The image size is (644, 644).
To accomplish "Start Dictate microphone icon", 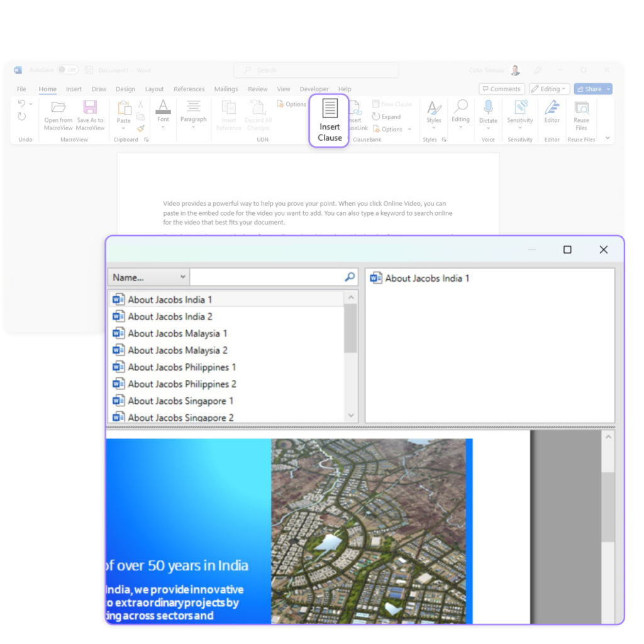I will coord(488,108).
